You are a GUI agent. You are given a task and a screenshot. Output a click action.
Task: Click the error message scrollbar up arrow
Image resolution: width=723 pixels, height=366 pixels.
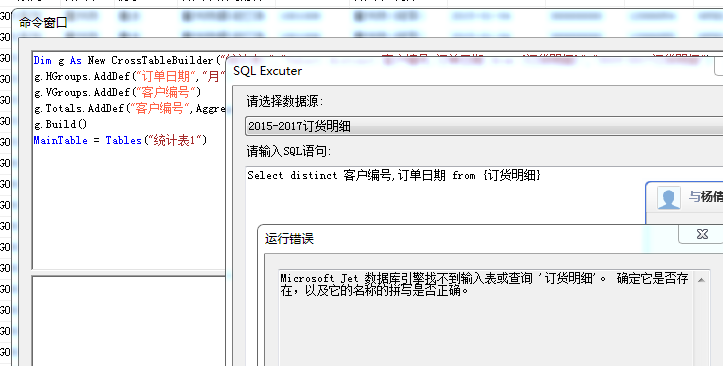click(701, 280)
